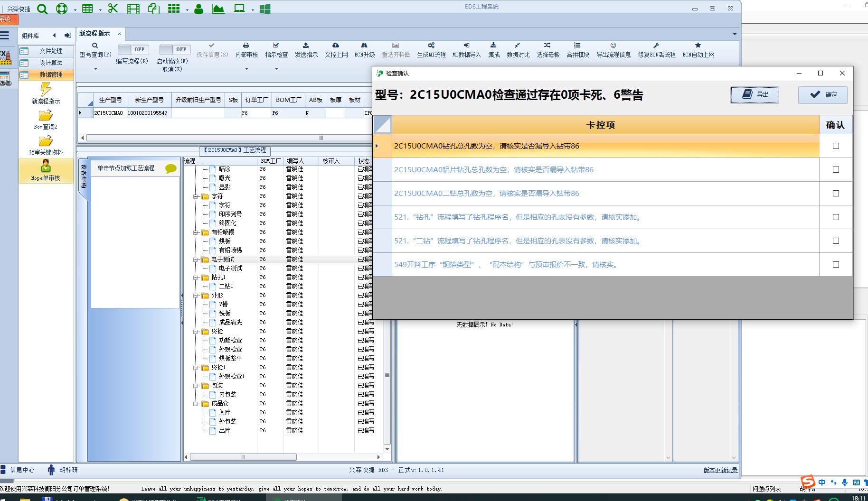This screenshot has height=501, width=868.
Task: Collapse the 终检 tree folder
Action: point(195,332)
